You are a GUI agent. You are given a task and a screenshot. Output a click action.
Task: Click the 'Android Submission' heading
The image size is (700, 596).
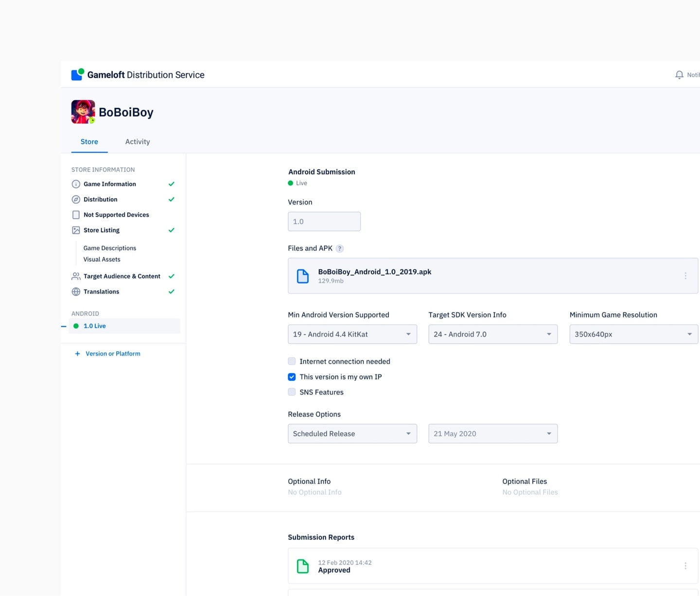coord(321,172)
